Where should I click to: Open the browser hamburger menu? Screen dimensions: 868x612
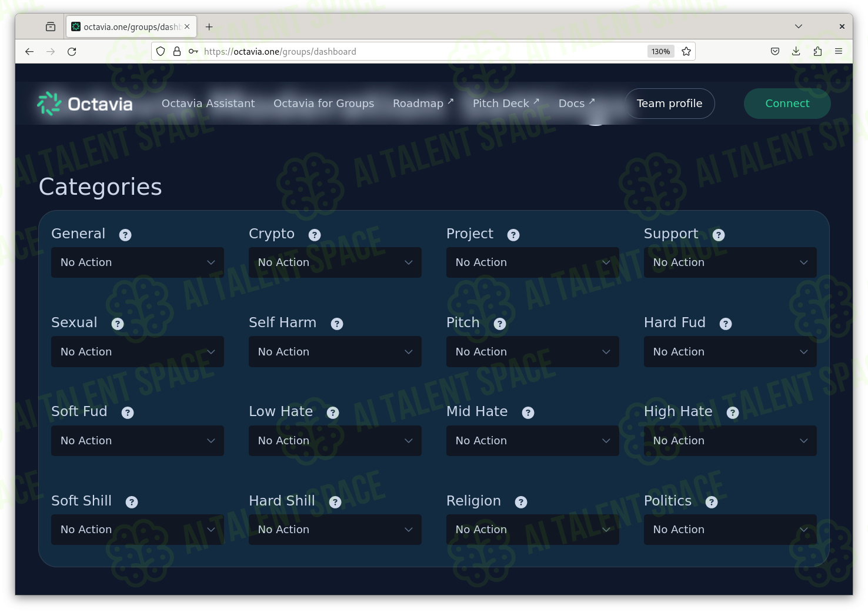839,52
